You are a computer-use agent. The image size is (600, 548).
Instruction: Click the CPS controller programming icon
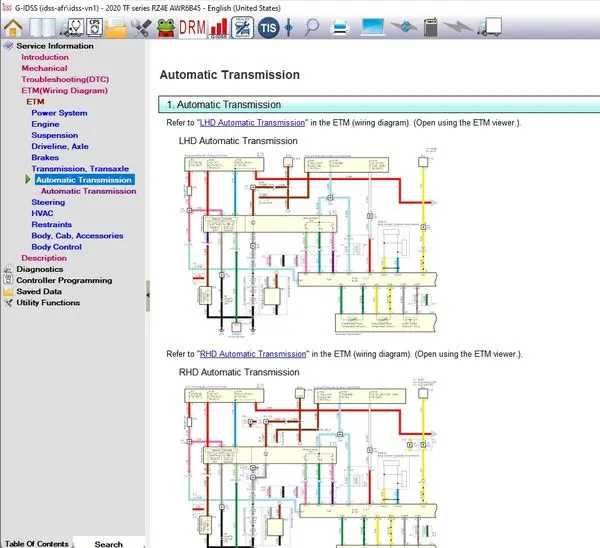(x=95, y=27)
